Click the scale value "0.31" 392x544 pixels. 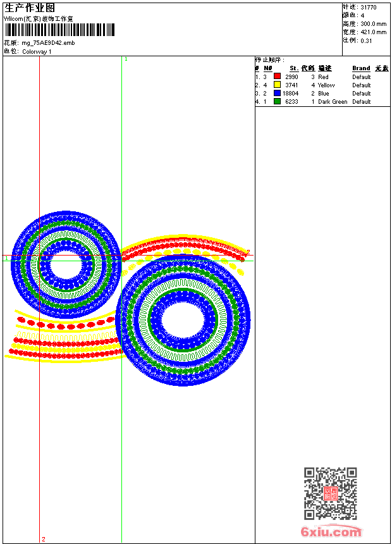point(366,40)
